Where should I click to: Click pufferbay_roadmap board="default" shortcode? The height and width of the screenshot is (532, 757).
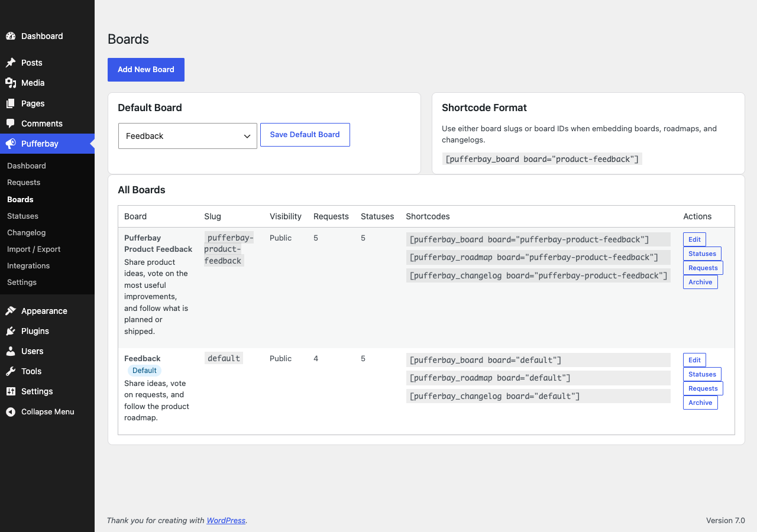538,378
